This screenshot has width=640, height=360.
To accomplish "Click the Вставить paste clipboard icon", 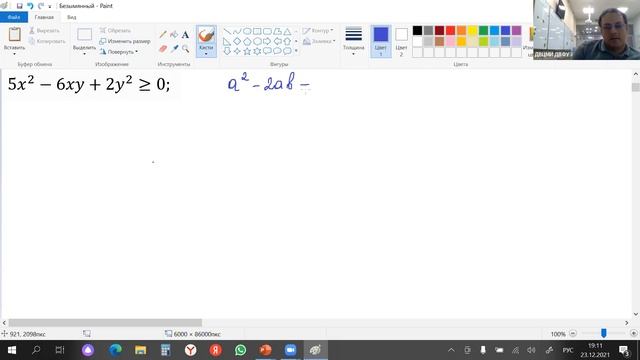I will click(14, 35).
